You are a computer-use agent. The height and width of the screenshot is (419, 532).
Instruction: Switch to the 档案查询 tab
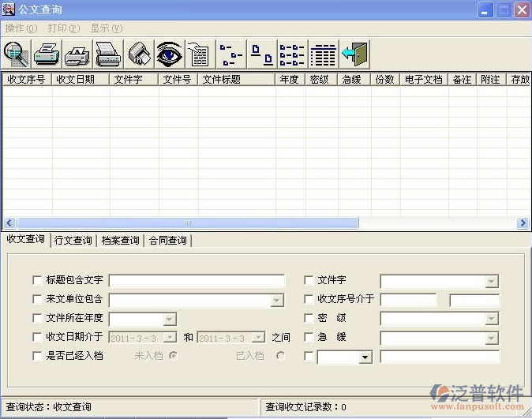(x=121, y=241)
